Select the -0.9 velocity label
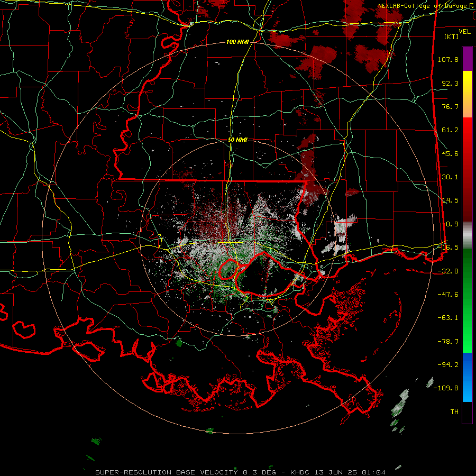Image resolution: width=476 pixels, height=476 pixels. (450, 224)
